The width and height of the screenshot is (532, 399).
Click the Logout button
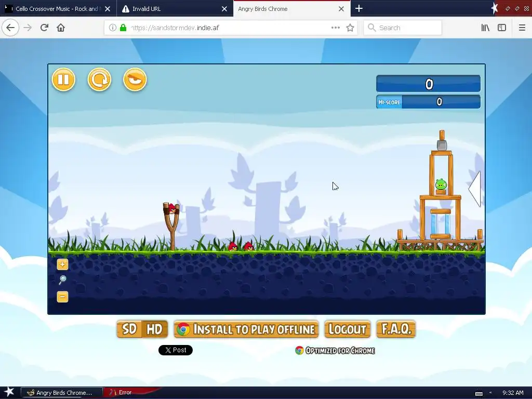[x=348, y=329]
